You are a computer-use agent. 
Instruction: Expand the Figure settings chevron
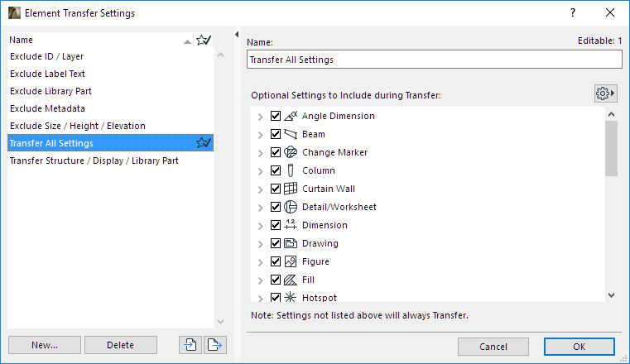tap(260, 262)
